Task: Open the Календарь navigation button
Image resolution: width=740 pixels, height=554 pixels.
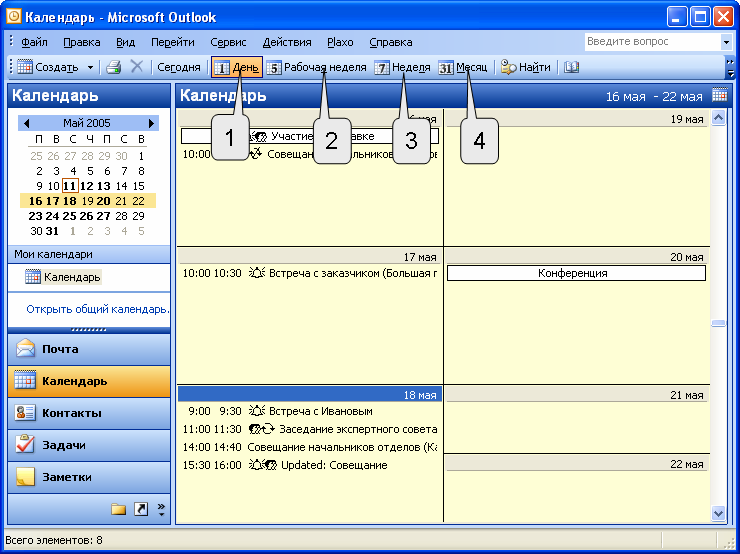Action: (x=89, y=381)
